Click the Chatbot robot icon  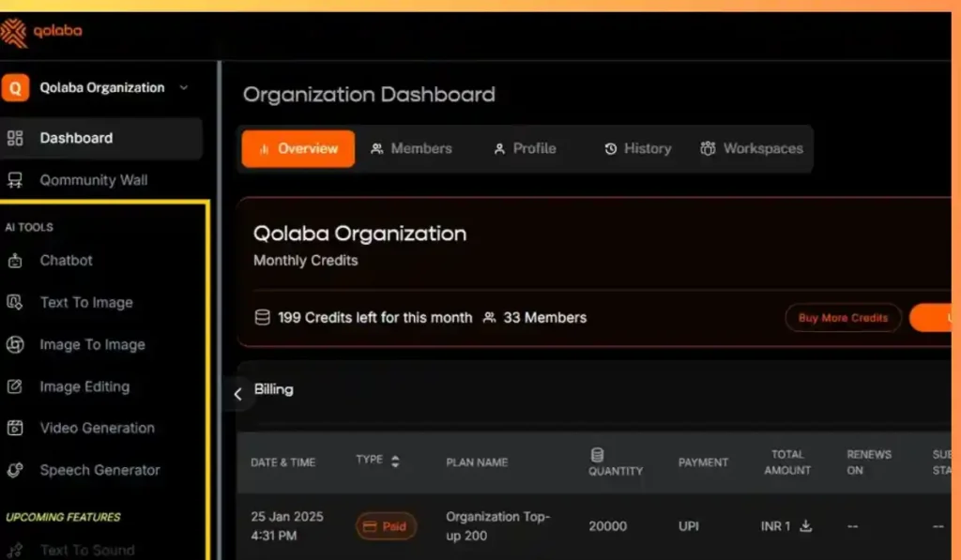[x=15, y=261]
